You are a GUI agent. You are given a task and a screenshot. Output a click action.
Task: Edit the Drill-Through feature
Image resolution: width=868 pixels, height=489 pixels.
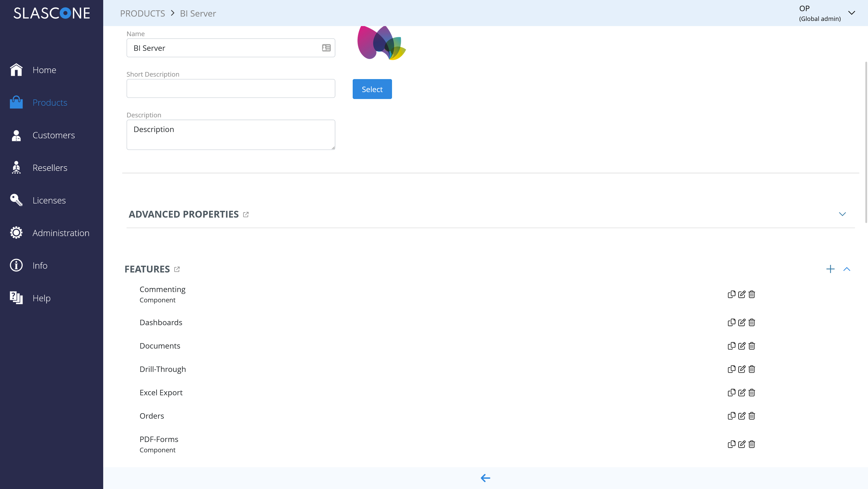coord(742,369)
